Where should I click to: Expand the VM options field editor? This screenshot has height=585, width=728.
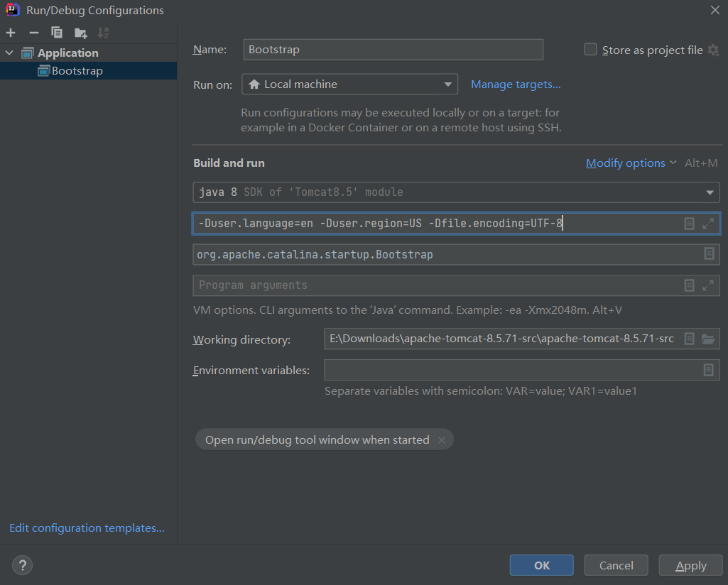[707, 224]
